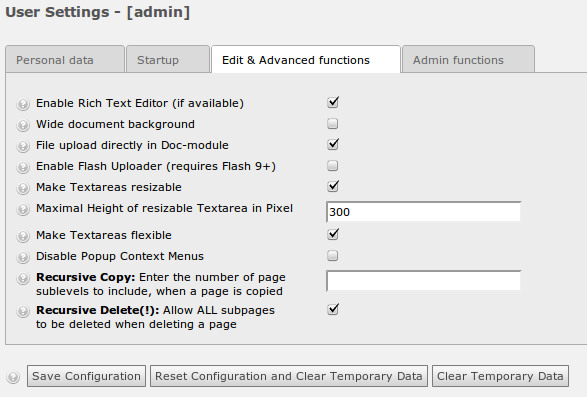587x397 pixels.
Task: Show help icon for Recursive Delete
Action: [x=23, y=311]
